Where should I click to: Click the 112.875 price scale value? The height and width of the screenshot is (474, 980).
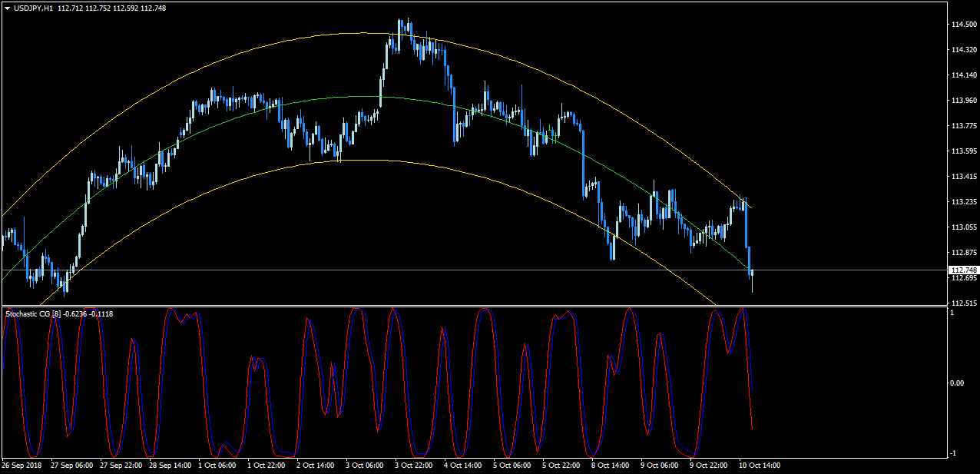pyautogui.click(x=963, y=253)
